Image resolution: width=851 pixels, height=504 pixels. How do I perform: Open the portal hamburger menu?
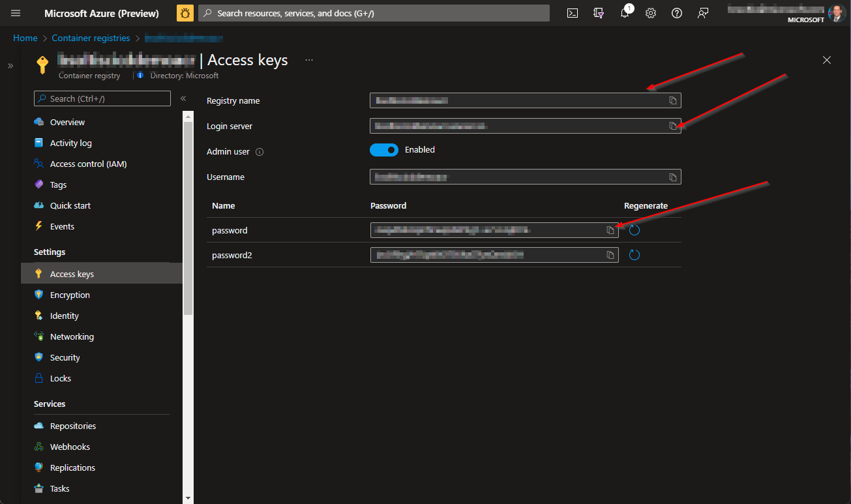click(16, 13)
